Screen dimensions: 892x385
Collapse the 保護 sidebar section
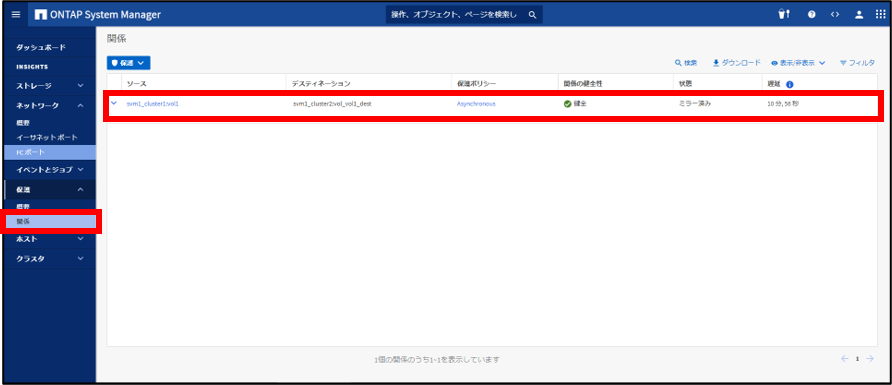49,189
